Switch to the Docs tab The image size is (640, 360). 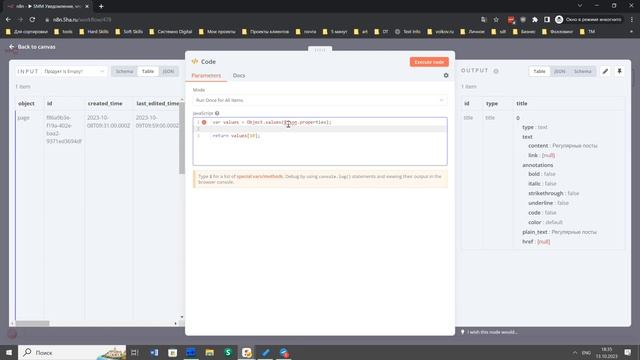pos(239,76)
